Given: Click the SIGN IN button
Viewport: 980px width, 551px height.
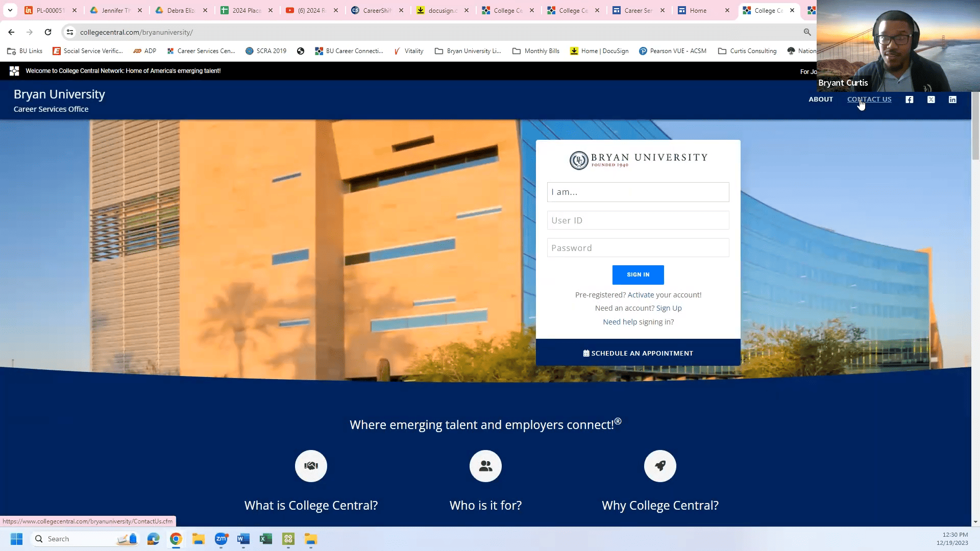Looking at the screenshot, I should point(638,274).
